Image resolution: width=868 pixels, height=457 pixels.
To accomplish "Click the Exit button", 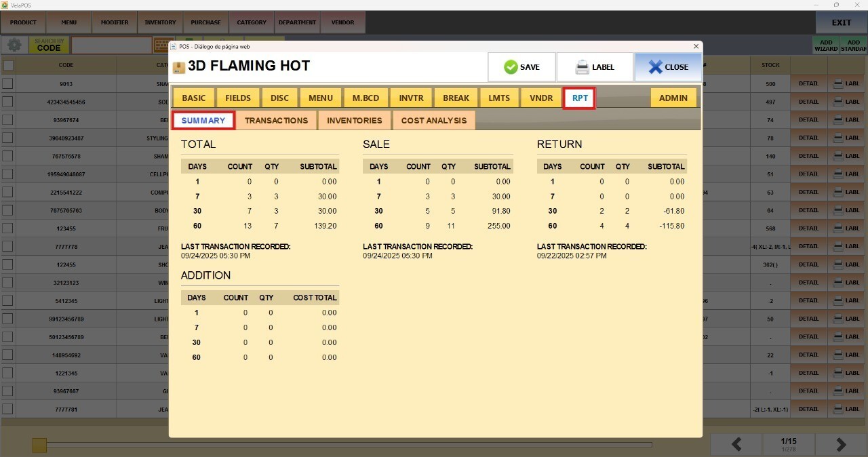I will pyautogui.click(x=841, y=22).
